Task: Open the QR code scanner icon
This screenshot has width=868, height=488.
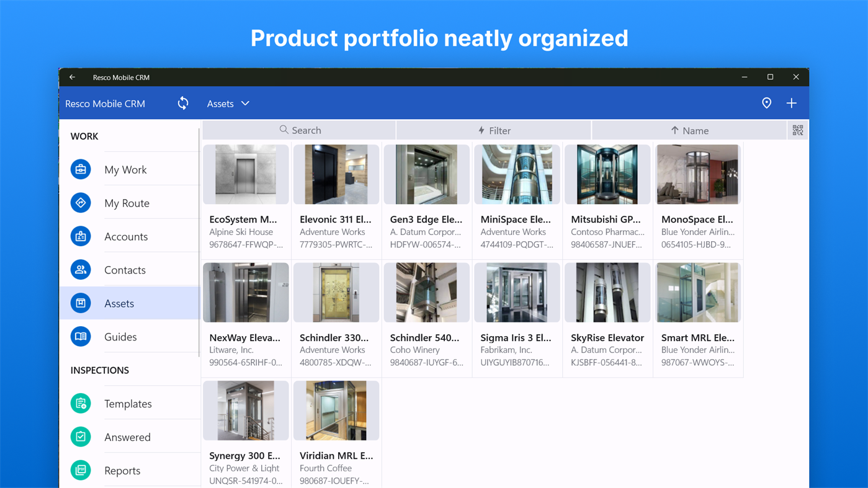Action: click(x=797, y=130)
